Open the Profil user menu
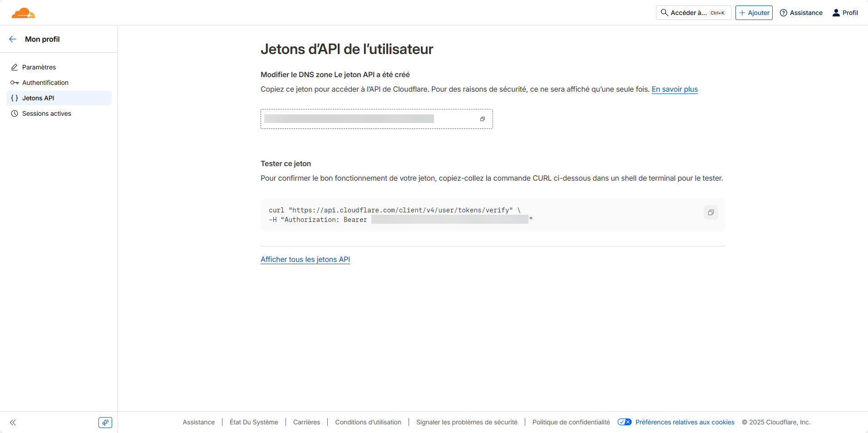868x433 pixels. (845, 13)
